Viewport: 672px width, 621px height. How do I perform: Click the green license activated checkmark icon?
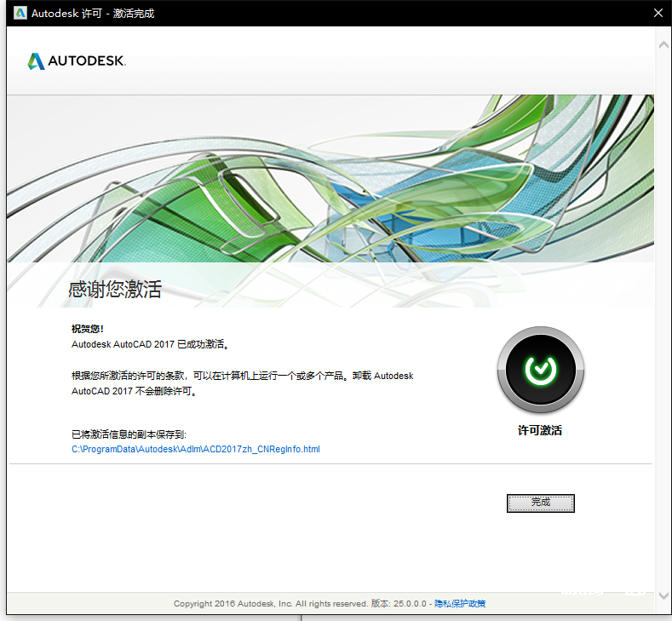[540, 369]
